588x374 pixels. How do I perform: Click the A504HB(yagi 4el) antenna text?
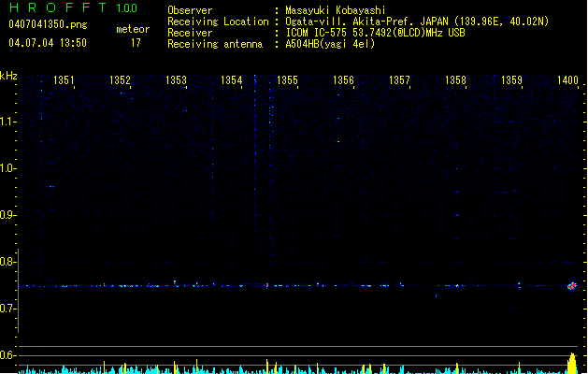pyautogui.click(x=330, y=44)
